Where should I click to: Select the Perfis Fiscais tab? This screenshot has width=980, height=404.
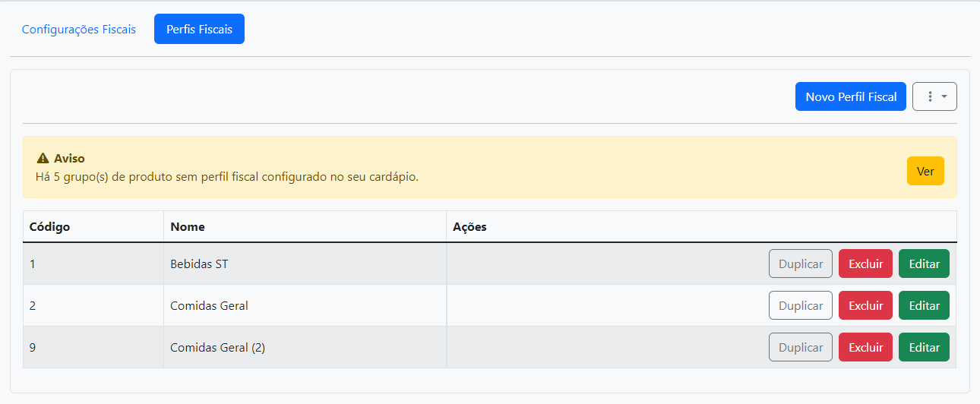(199, 30)
